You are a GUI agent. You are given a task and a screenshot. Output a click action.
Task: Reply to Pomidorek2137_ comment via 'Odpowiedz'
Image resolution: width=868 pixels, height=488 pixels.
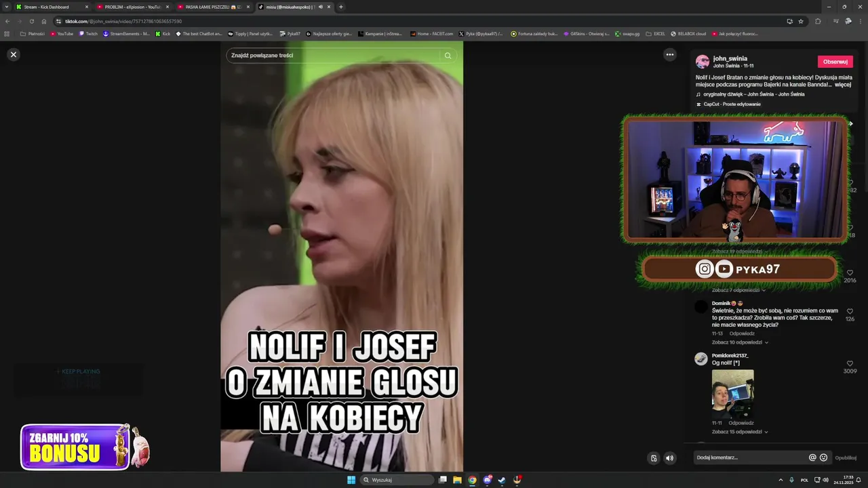(741, 423)
